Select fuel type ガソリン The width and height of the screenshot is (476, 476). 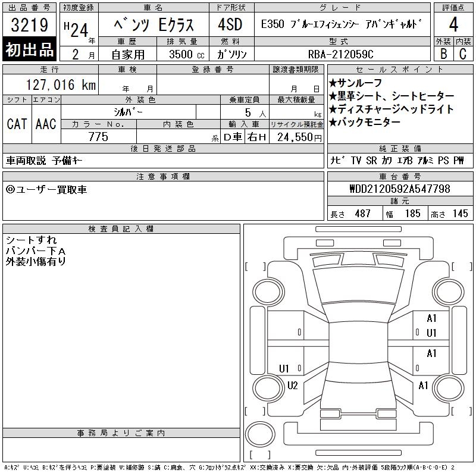click(231, 54)
